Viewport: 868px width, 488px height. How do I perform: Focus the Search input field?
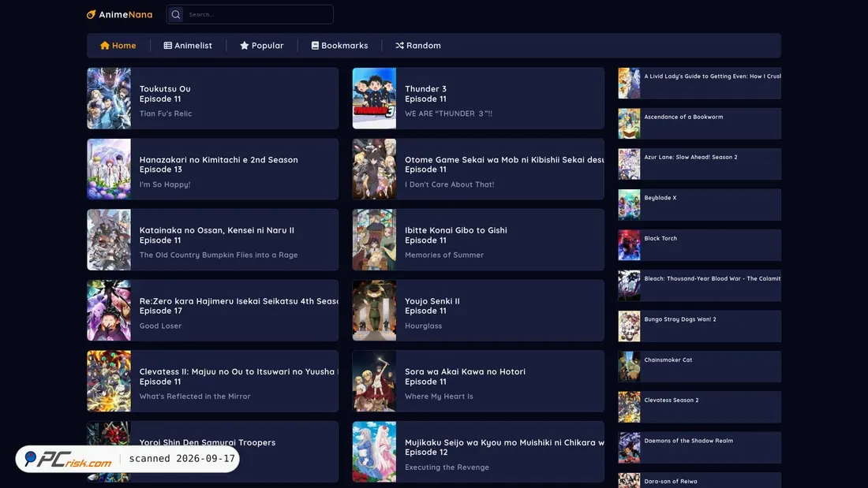[250, 14]
